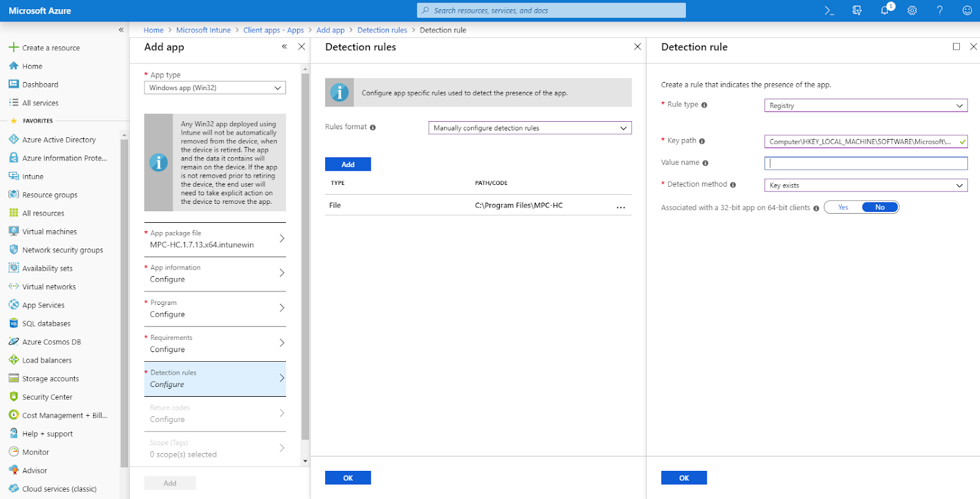
Task: Expand Requirements Configure section
Action: tap(215, 343)
